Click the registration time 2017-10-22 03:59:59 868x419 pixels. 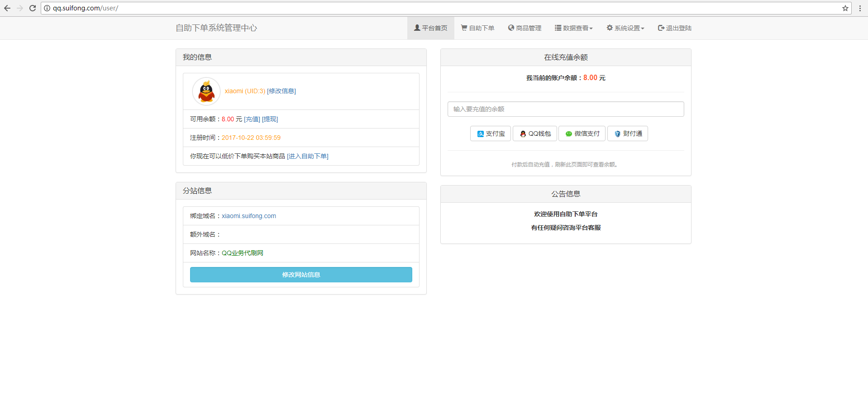[x=251, y=138]
